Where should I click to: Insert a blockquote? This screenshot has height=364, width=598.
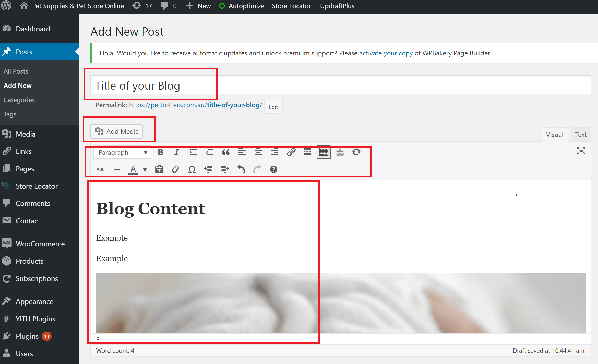tap(226, 152)
